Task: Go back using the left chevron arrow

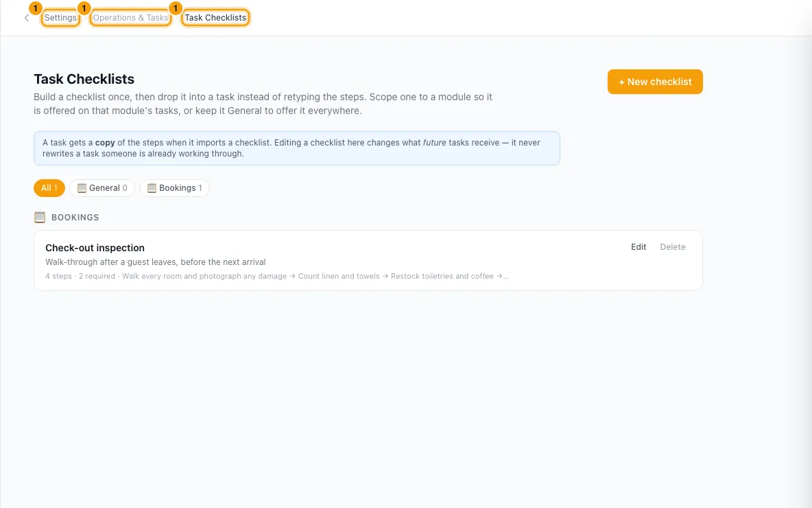Action: tap(27, 18)
